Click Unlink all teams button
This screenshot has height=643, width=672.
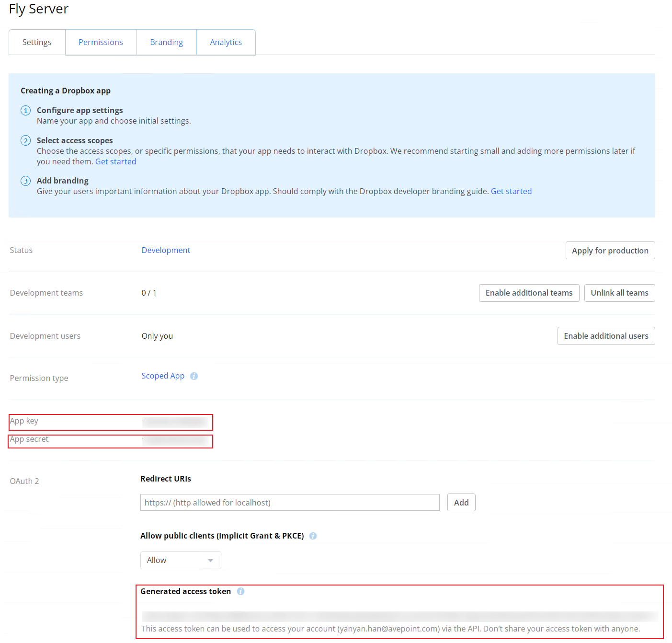click(619, 293)
